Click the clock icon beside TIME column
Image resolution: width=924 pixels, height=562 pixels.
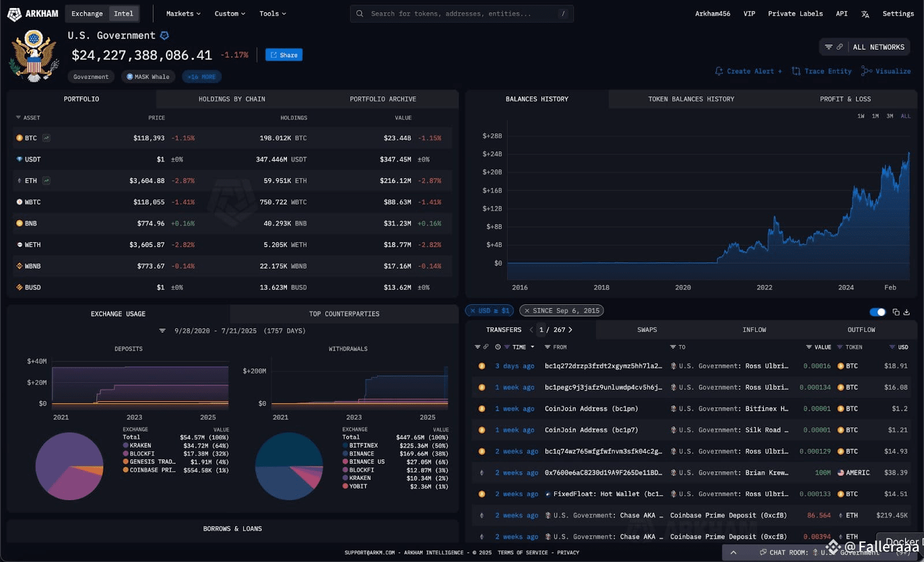tap(498, 347)
